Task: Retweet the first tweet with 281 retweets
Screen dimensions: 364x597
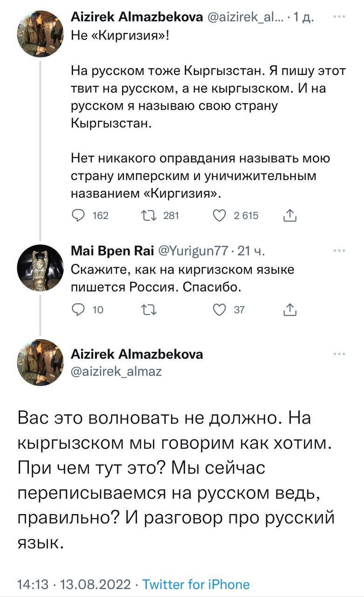Action: pos(150,215)
